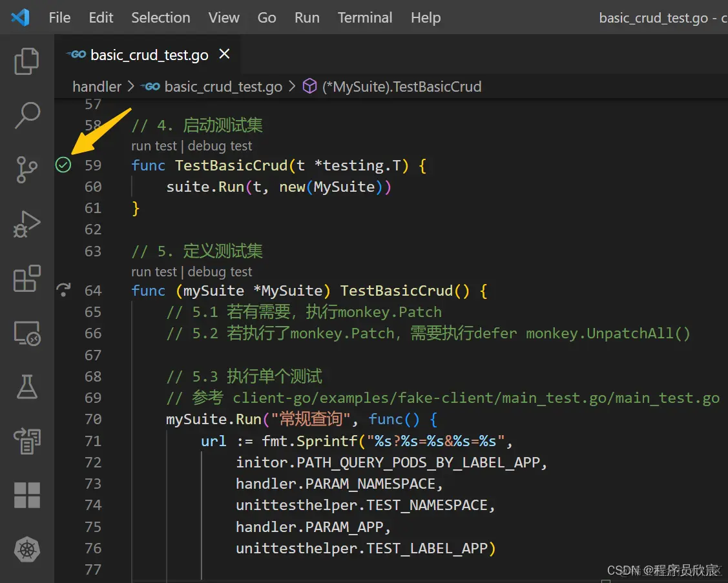The image size is (728, 583).
Task: Click the TestBasicCrud function name on line 59
Action: (231, 165)
